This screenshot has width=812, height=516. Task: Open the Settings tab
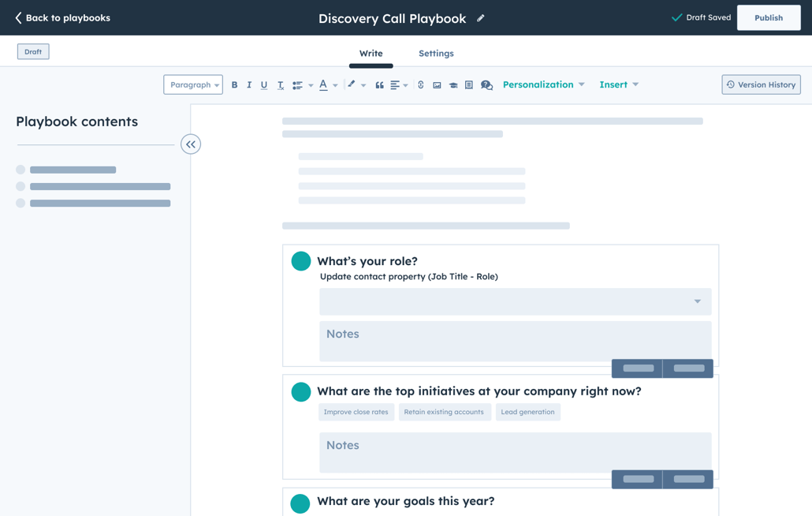[x=436, y=54]
